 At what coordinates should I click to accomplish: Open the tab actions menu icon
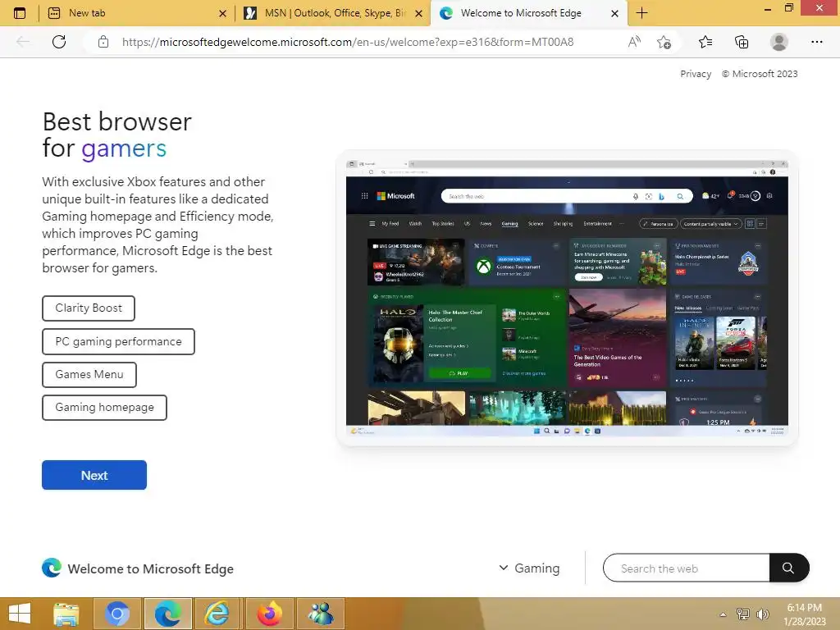[x=20, y=13]
